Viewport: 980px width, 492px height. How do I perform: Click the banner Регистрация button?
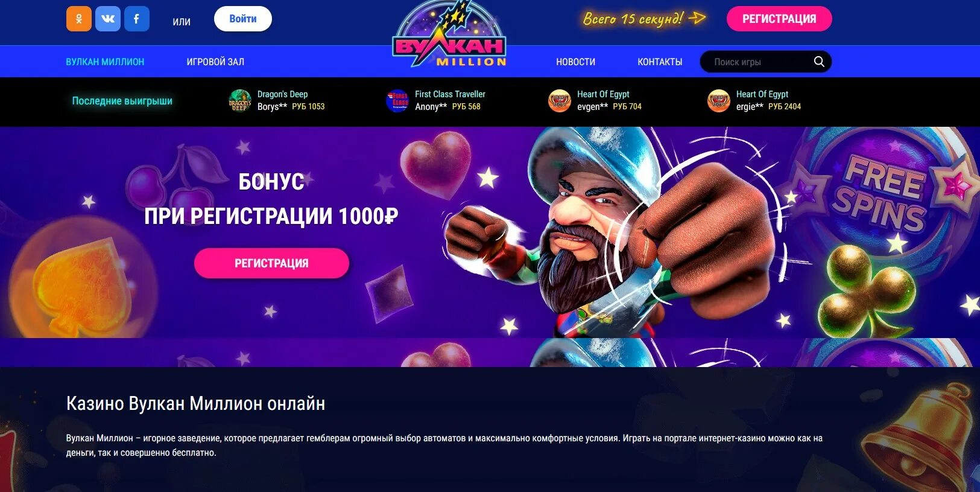click(271, 263)
